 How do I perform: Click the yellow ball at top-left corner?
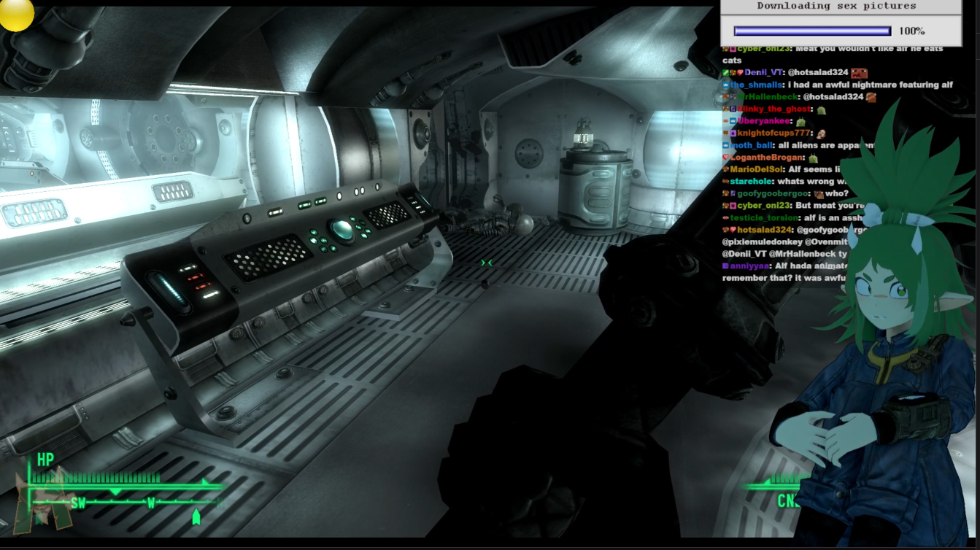[15, 14]
